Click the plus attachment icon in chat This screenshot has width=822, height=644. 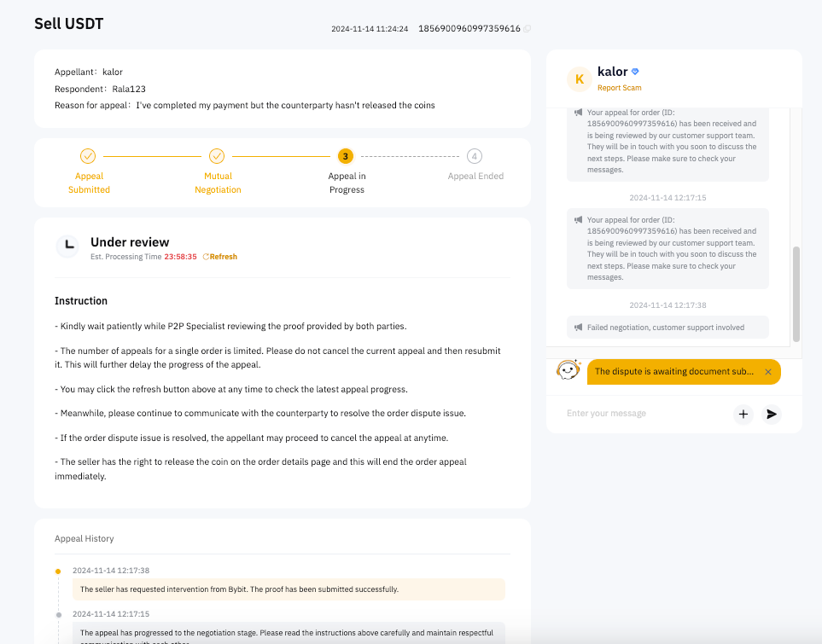743,414
